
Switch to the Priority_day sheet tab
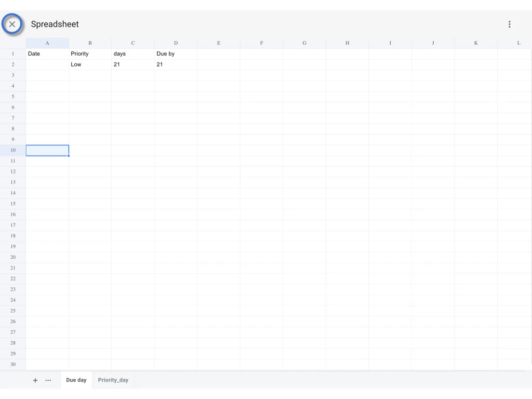pos(113,380)
